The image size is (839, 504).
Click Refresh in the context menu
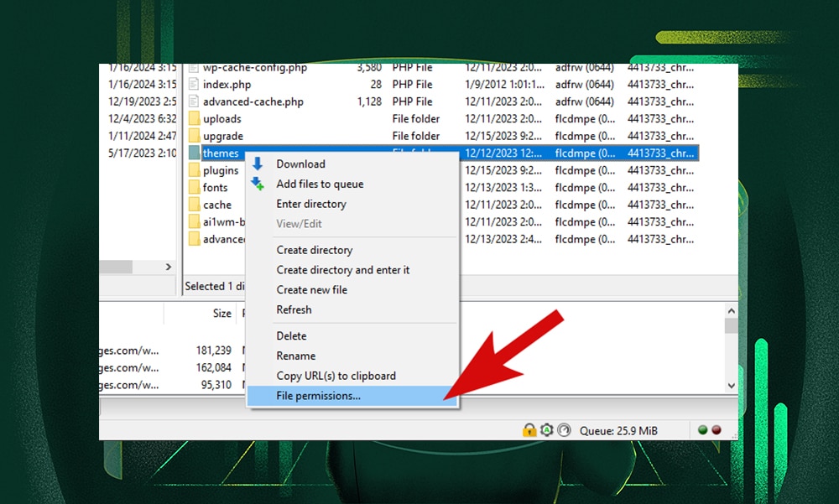(294, 309)
